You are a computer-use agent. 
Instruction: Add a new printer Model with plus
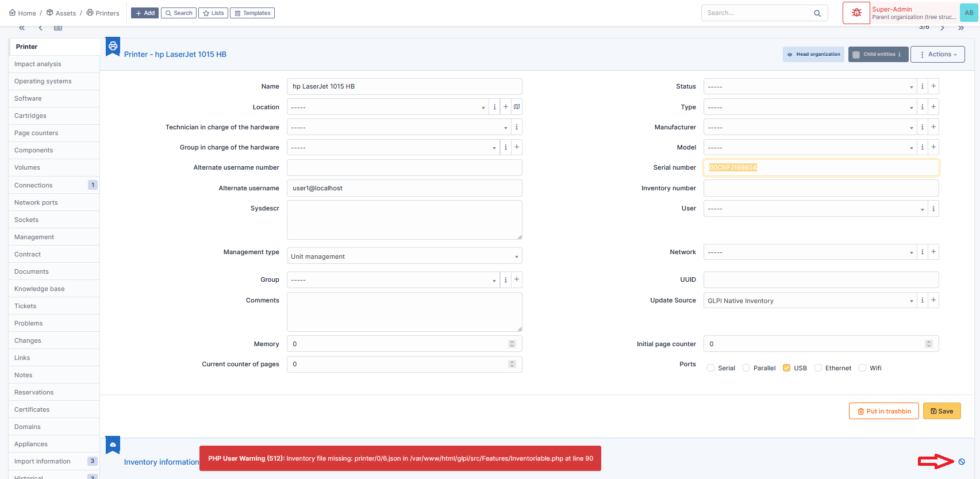tap(933, 147)
